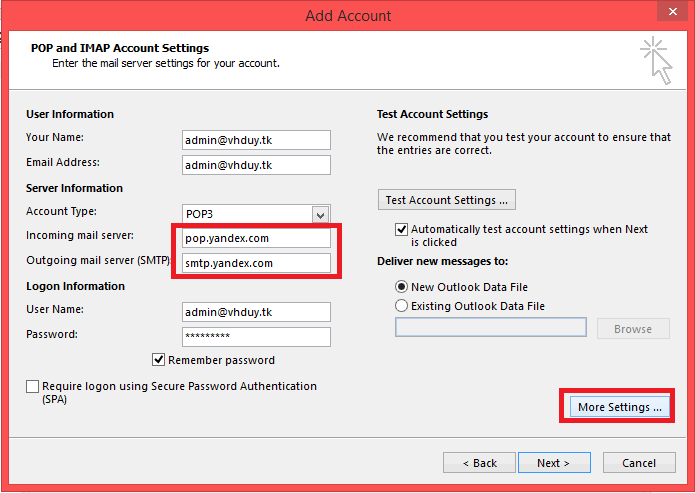Viewport: 695px width, 493px height.
Task: Click the User Name field under Logon Information
Action: click(x=256, y=312)
